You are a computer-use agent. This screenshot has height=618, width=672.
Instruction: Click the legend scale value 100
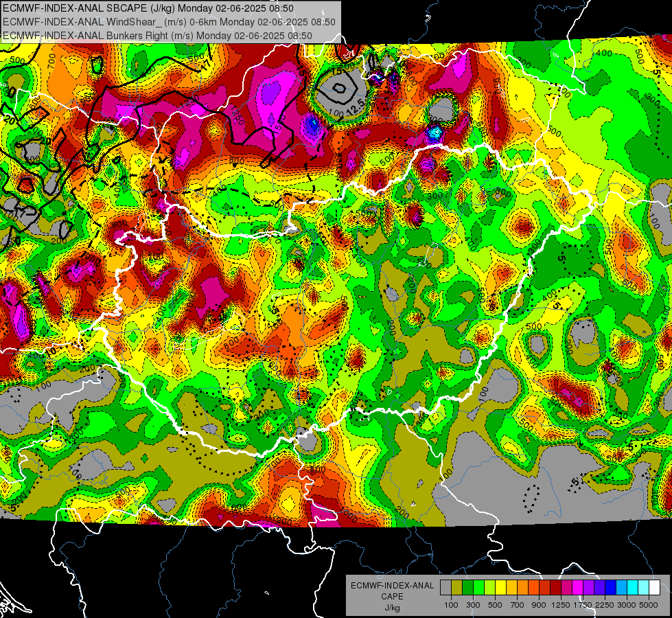(451, 605)
